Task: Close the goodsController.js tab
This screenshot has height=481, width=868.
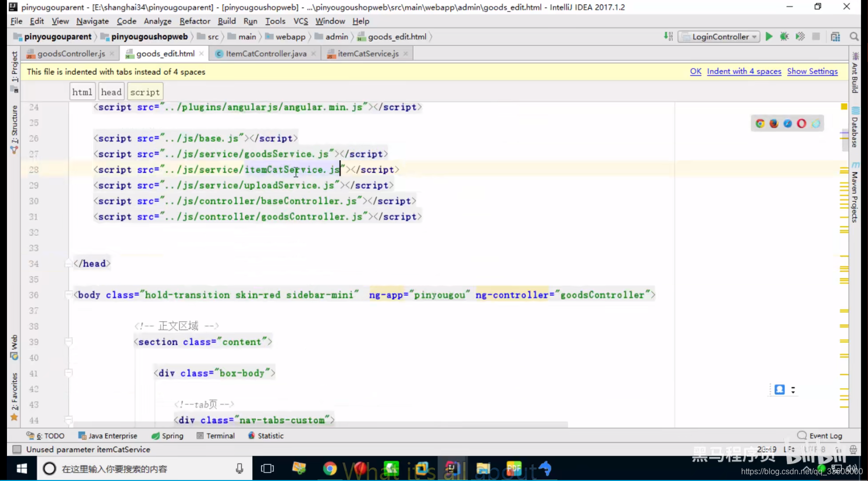Action: (112, 53)
